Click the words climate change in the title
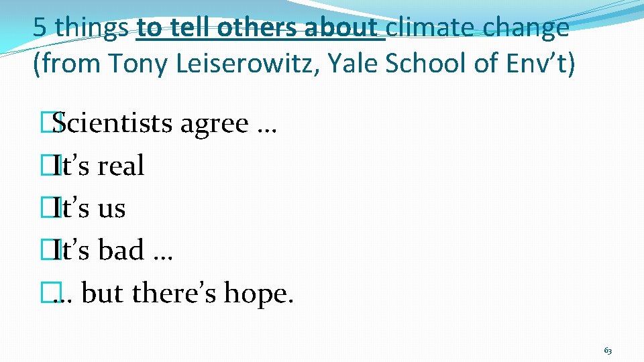The width and height of the screenshot is (644, 362). [478, 29]
